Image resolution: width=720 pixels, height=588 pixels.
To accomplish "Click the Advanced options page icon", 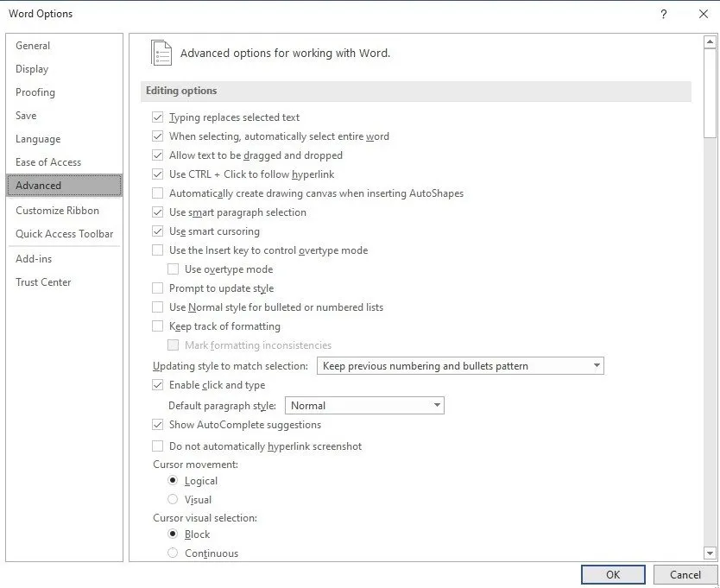I will pos(161,53).
